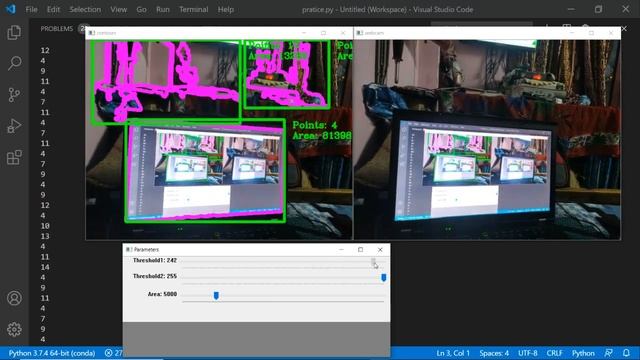Viewport: 640px width, 360px height.
Task: Click the terminal output value 10
Action: tap(45, 226)
